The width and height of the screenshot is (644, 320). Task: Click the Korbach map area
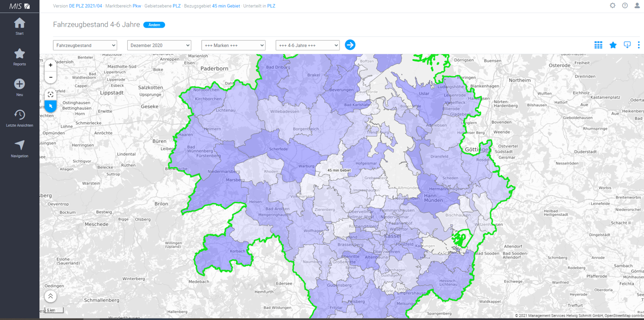[x=237, y=251]
